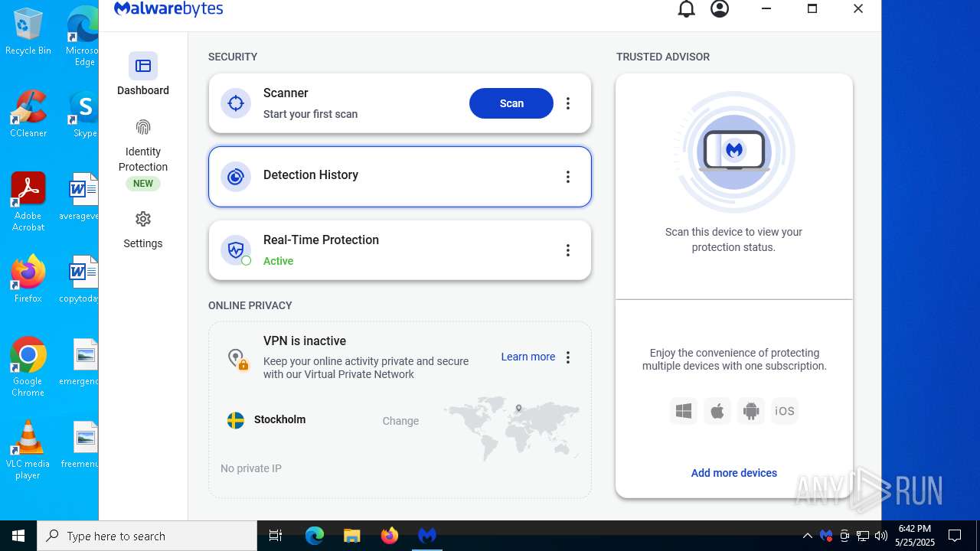Open Firefox from the taskbar
Viewport: 980px width, 551px height.
390,536
